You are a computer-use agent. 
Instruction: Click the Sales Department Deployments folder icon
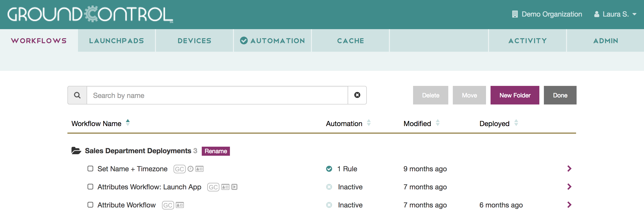[x=76, y=151]
